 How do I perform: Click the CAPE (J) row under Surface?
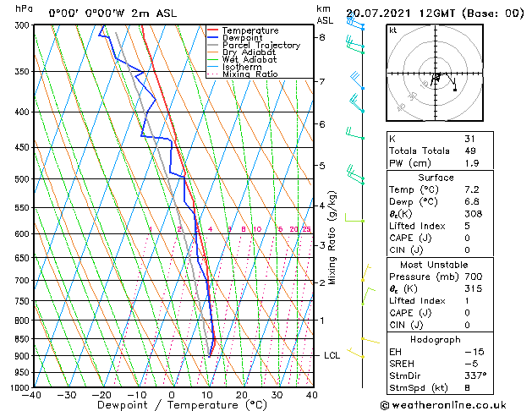pos(440,238)
